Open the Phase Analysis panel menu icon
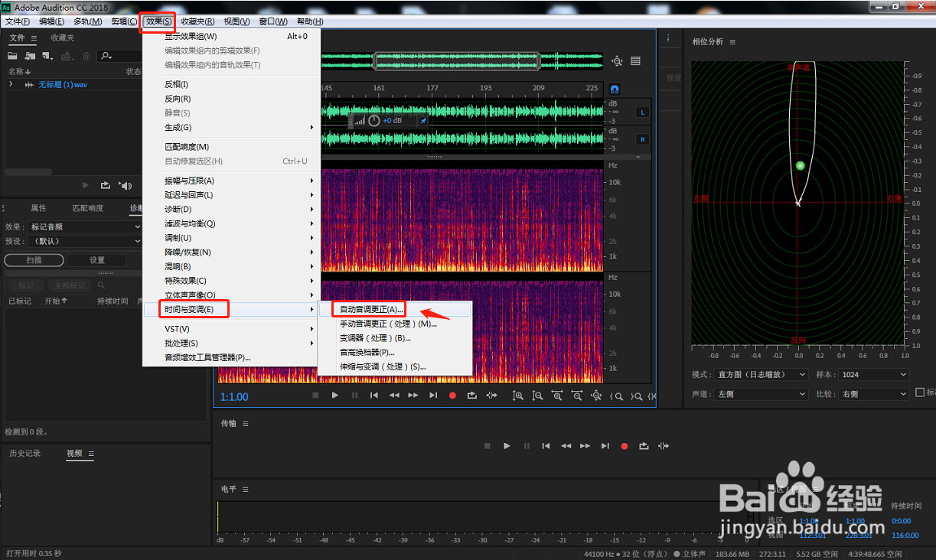 pyautogui.click(x=732, y=42)
